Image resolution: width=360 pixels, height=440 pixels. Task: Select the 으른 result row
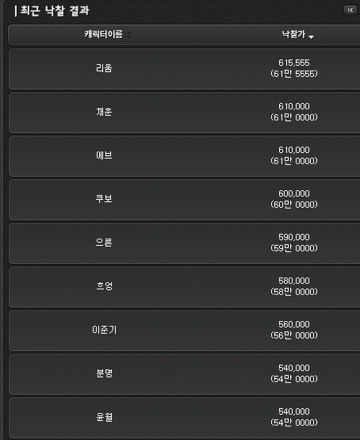[184, 243]
